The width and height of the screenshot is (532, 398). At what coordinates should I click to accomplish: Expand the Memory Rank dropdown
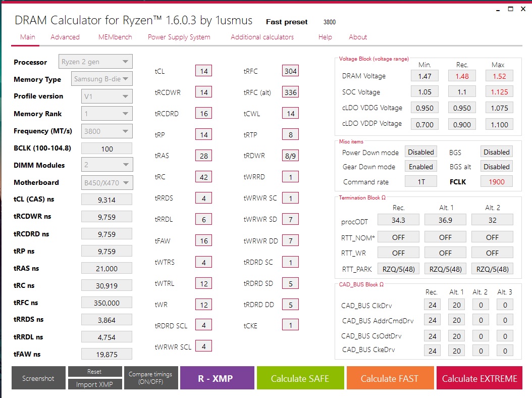107,114
